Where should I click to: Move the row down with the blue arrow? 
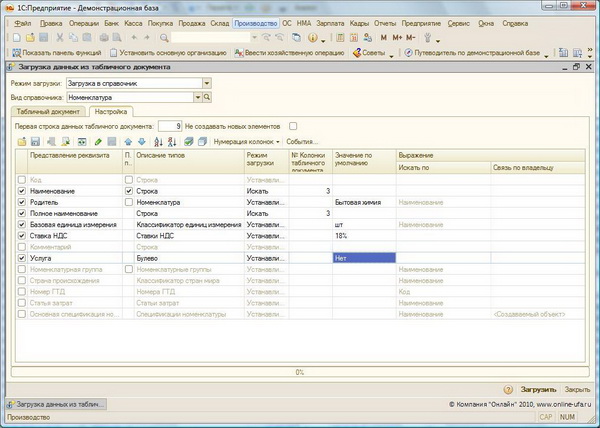(x=142, y=142)
